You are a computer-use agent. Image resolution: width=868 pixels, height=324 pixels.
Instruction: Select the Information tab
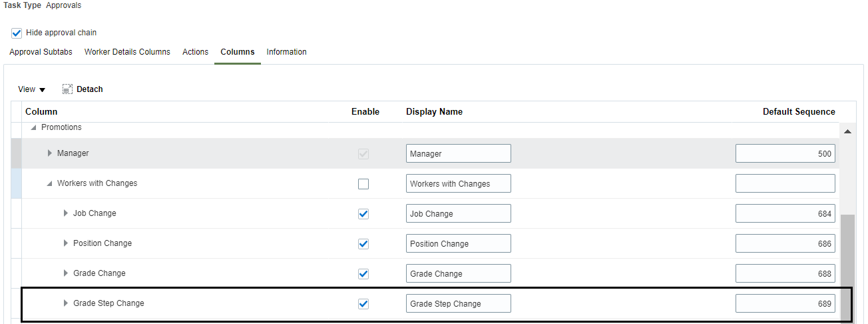click(x=286, y=52)
